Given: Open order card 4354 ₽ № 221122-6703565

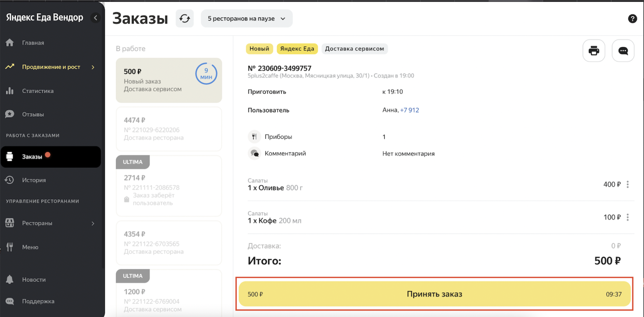Looking at the screenshot, I should 169,243.
